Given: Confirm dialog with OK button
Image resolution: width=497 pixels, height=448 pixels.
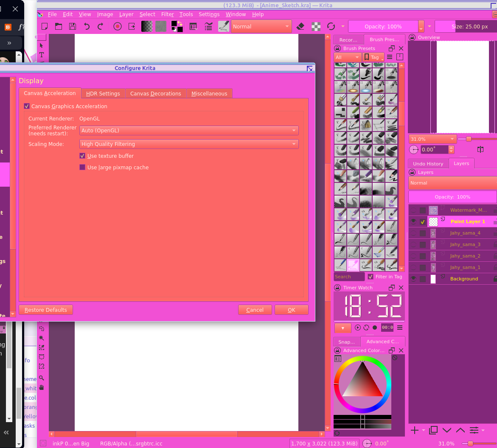Looking at the screenshot, I should tap(291, 310).
